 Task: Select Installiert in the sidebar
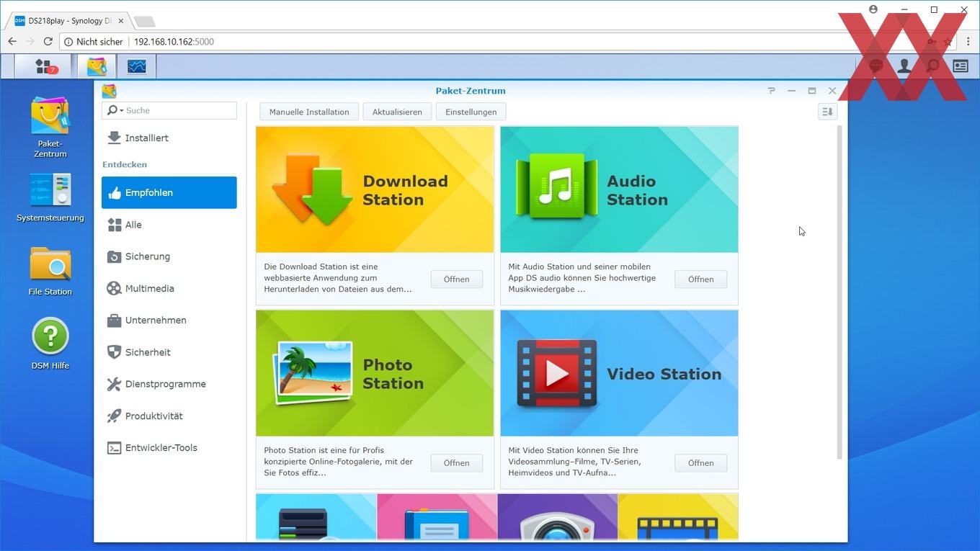tap(169, 138)
